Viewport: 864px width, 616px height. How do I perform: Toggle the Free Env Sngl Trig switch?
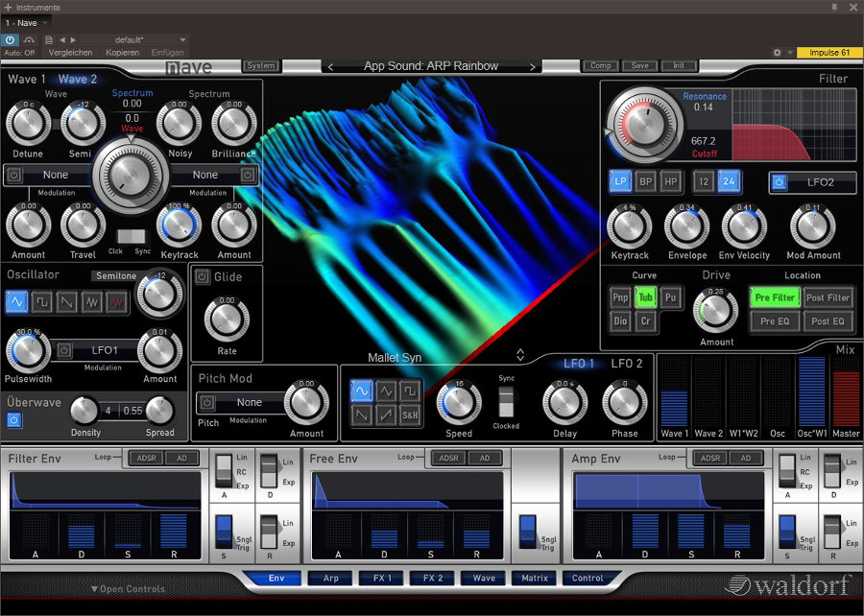[x=527, y=531]
